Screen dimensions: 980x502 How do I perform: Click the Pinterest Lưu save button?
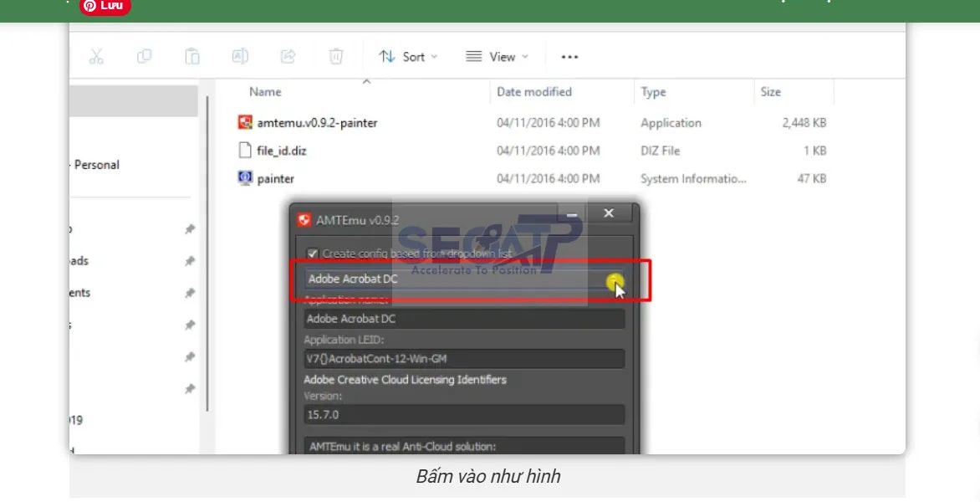click(105, 6)
